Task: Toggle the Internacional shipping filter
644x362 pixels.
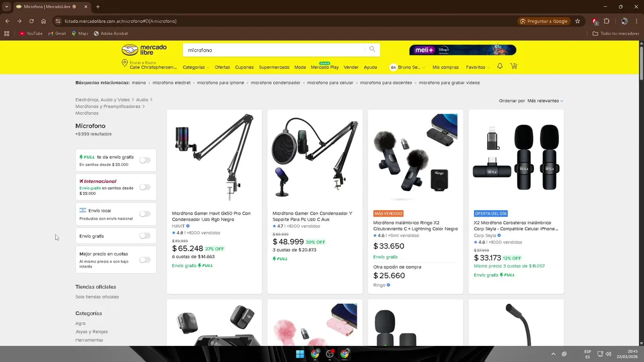Action: (145, 187)
